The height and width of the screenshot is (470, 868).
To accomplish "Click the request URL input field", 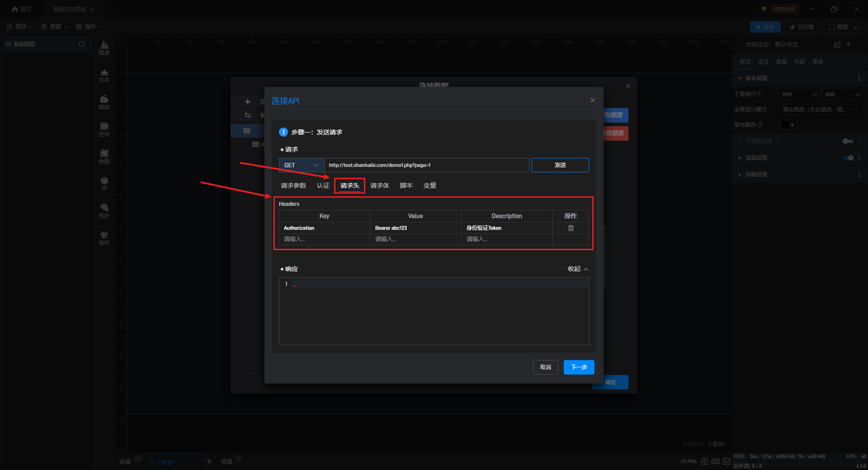I will click(x=426, y=165).
